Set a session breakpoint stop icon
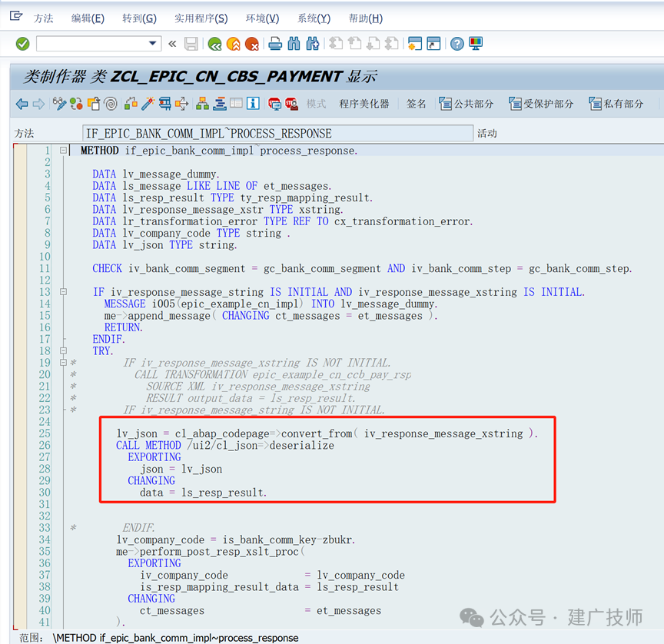The image size is (664, 644). (x=274, y=104)
